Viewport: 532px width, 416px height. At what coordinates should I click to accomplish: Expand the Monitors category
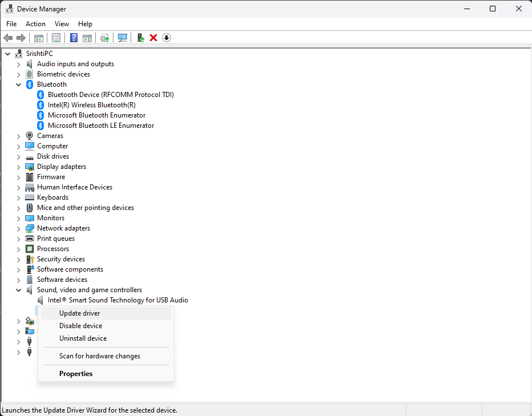(19, 219)
